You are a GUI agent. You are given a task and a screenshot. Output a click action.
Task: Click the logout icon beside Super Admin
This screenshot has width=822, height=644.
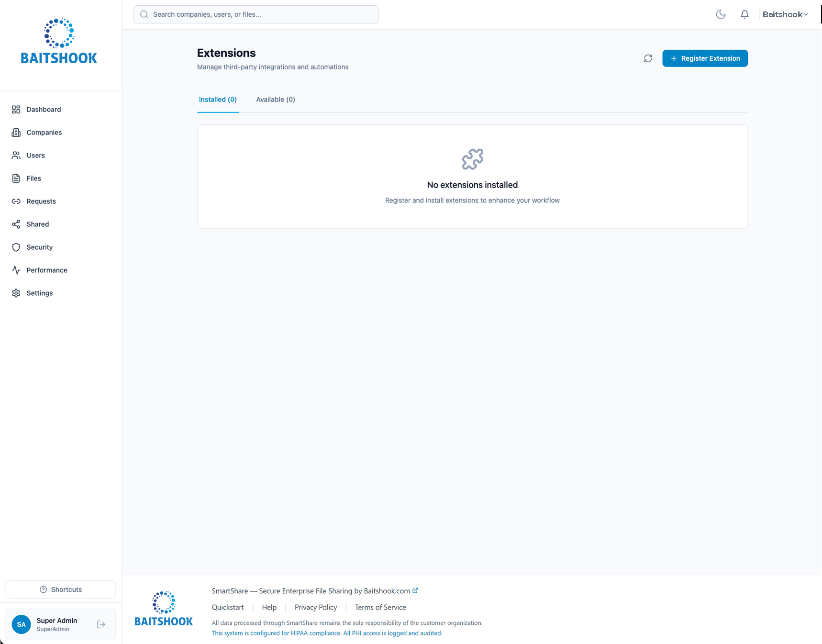pos(101,624)
